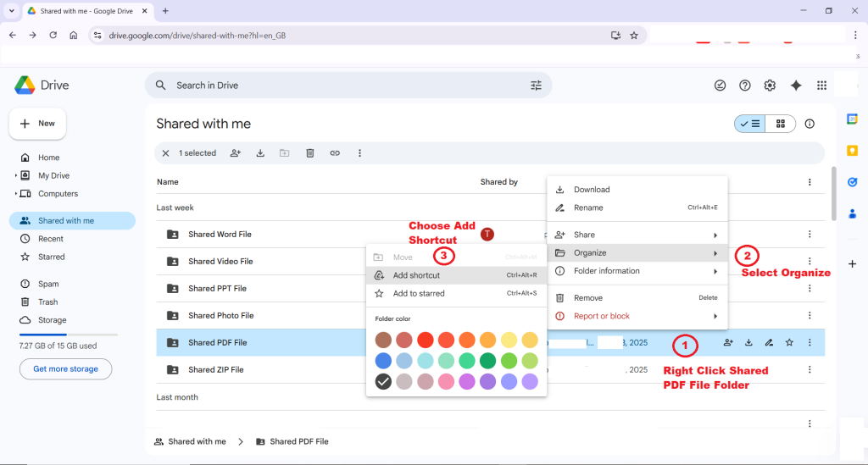Select Download in context menu
Image resolution: width=868 pixels, height=465 pixels.
(x=592, y=190)
